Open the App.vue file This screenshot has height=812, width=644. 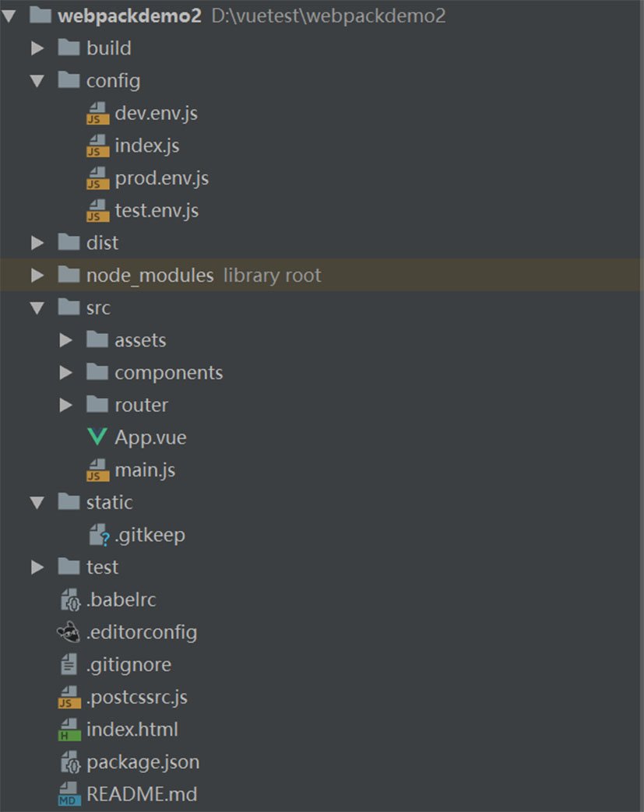150,438
